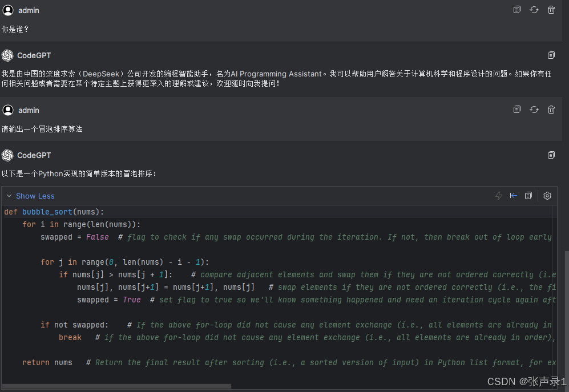Click code 'if nums[j] > nums[j + 1]:'
The width and height of the screenshot is (569, 392).
point(116,275)
